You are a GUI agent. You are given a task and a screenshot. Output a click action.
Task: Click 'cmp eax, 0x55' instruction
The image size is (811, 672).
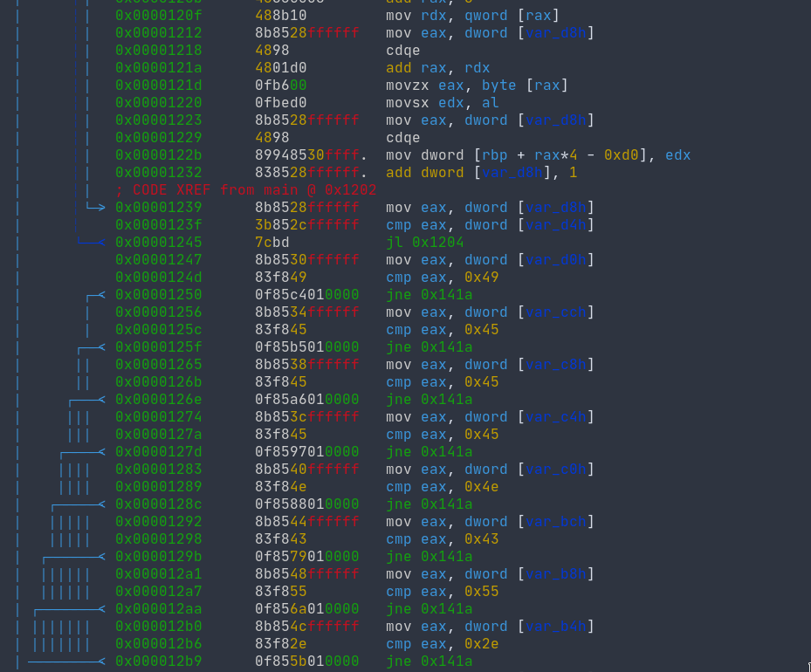coord(443,592)
